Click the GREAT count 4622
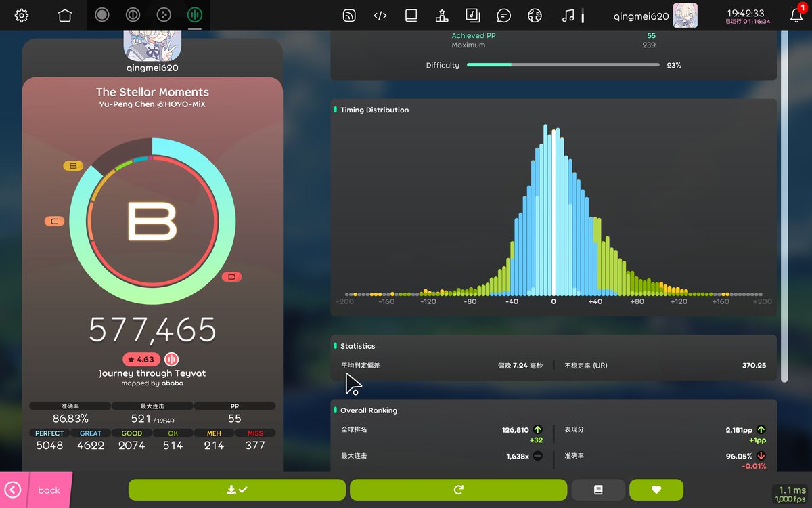Viewport: 812px width, 508px height. pos(91,445)
